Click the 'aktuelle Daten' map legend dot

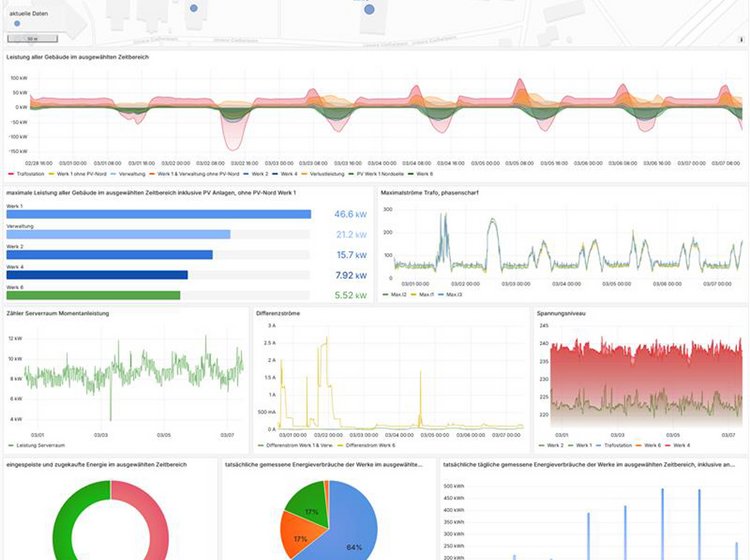(x=17, y=23)
